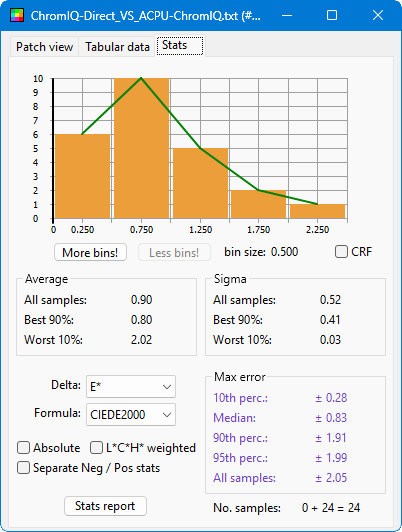Minimize the ChromIQ stats window
The width and height of the screenshot is (402, 532).
pos(287,15)
